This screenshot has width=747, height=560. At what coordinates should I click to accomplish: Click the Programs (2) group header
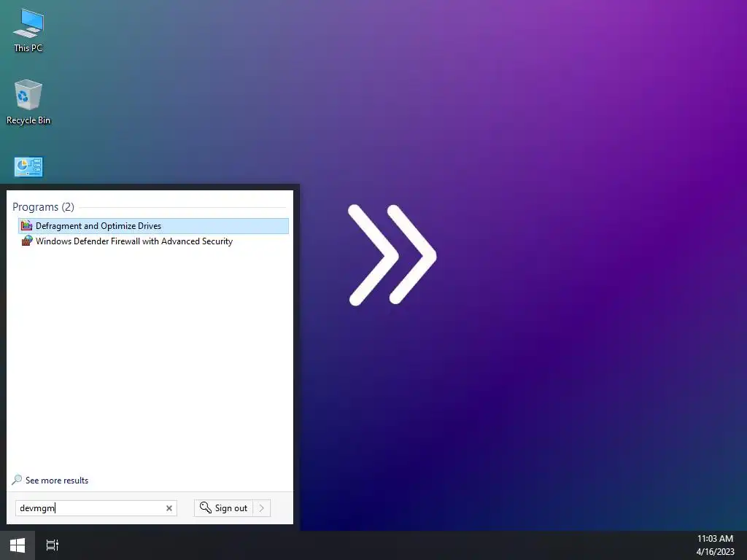(43, 206)
